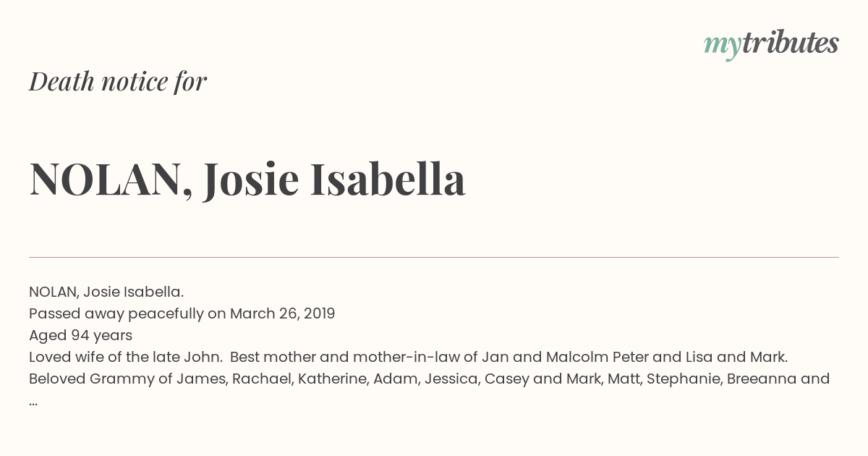Click "Josie" in the large title
This screenshot has width=868, height=456.
tap(251, 180)
